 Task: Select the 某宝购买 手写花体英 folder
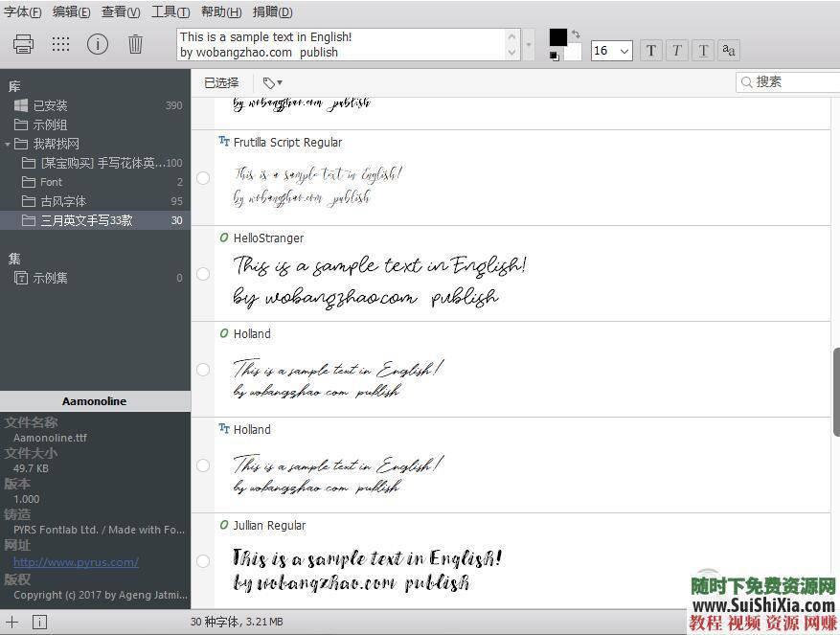click(x=96, y=163)
